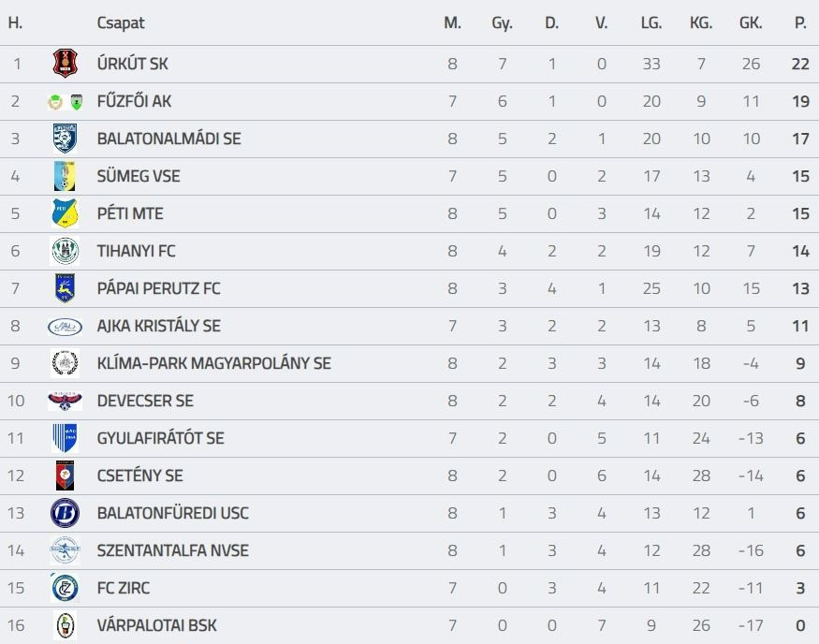This screenshot has width=819, height=644.
Task: Open Szentantalfa NVSE team link
Action: 172,550
